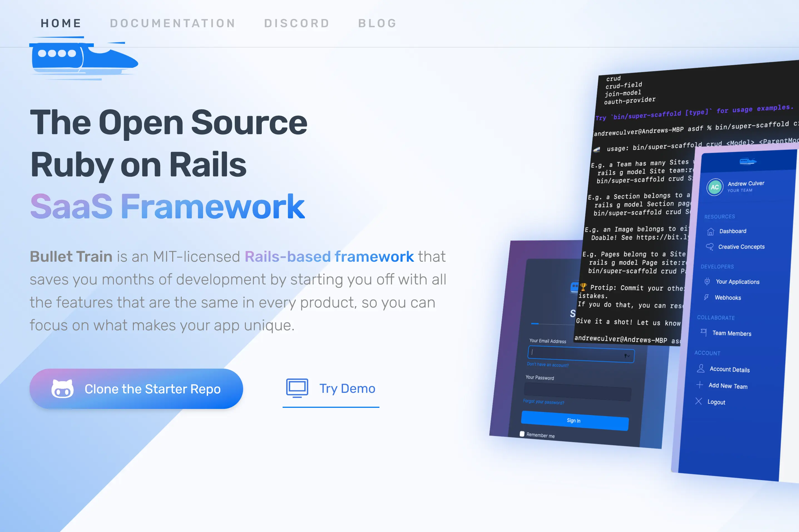Click the Your Applications plug icon
Image resolution: width=799 pixels, height=532 pixels.
tap(707, 281)
